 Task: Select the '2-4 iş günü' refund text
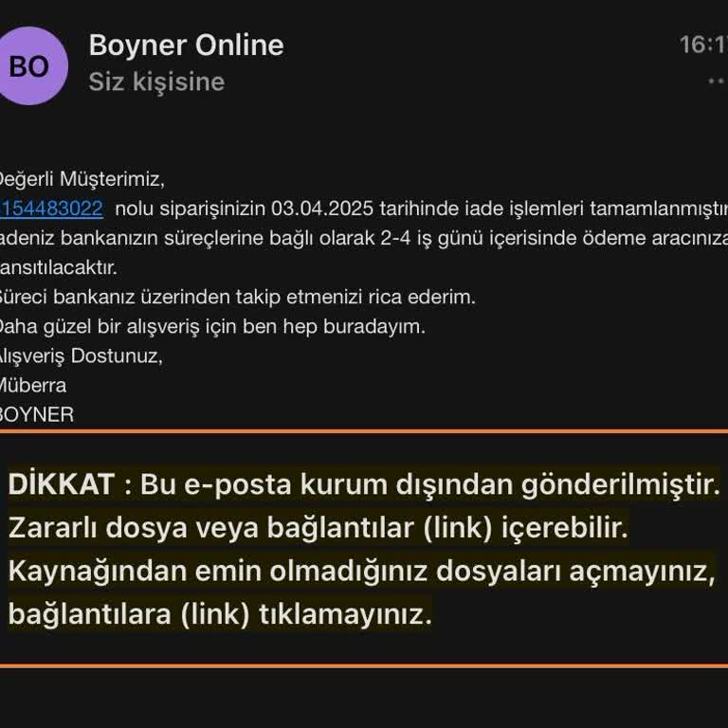pos(432,238)
